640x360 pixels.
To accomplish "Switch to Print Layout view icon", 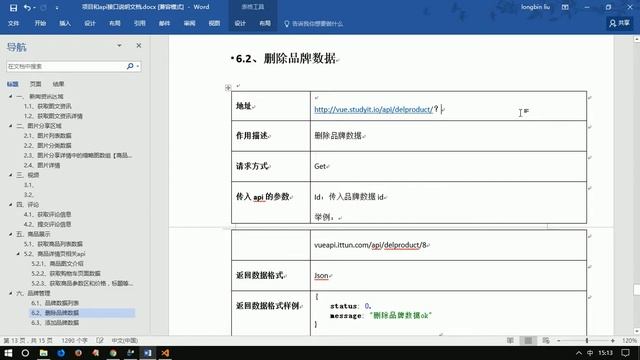I will (x=528, y=340).
